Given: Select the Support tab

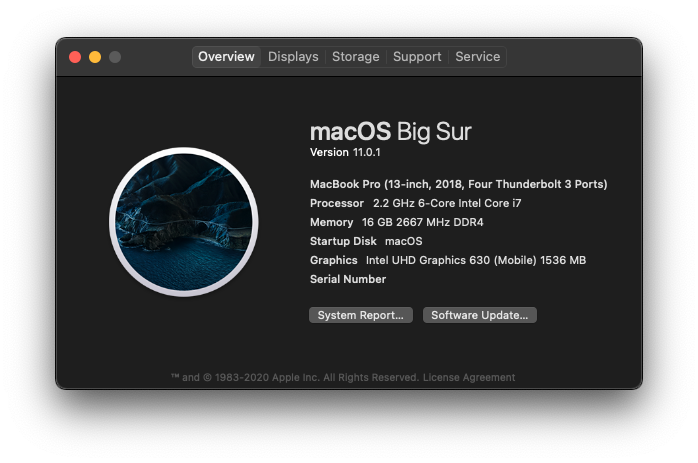Looking at the screenshot, I should pyautogui.click(x=417, y=57).
